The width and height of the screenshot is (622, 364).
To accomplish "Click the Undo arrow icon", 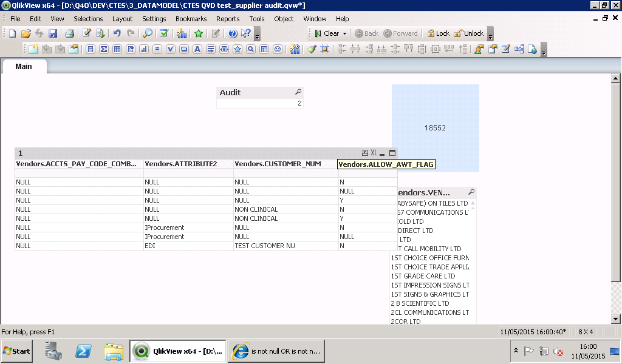I will pos(117,33).
